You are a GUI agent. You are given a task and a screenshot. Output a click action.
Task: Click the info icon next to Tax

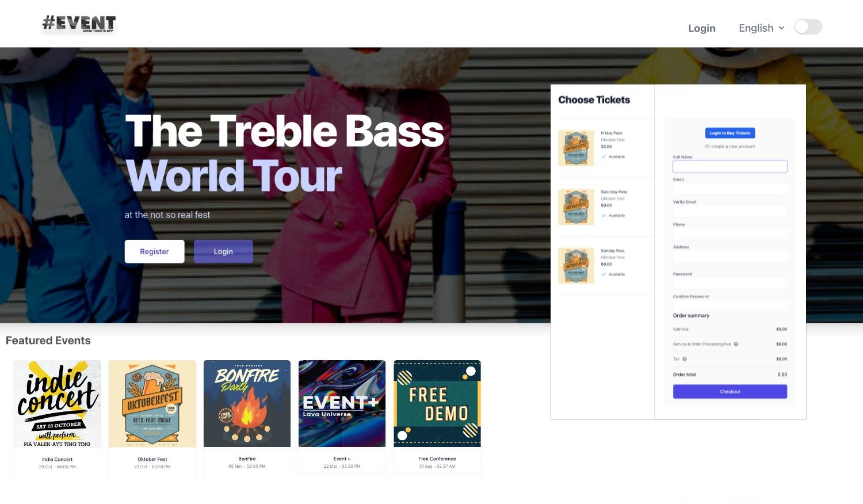click(x=685, y=359)
